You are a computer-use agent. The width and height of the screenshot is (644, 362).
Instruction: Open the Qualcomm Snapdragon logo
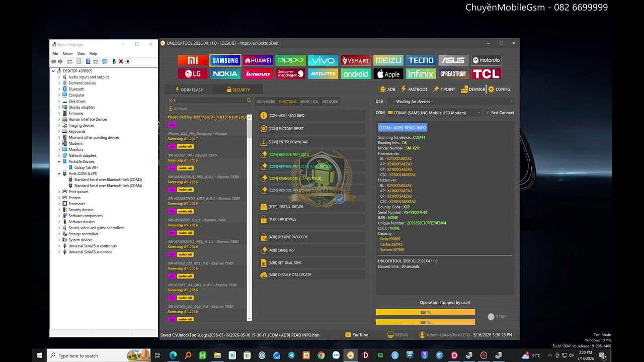290,74
